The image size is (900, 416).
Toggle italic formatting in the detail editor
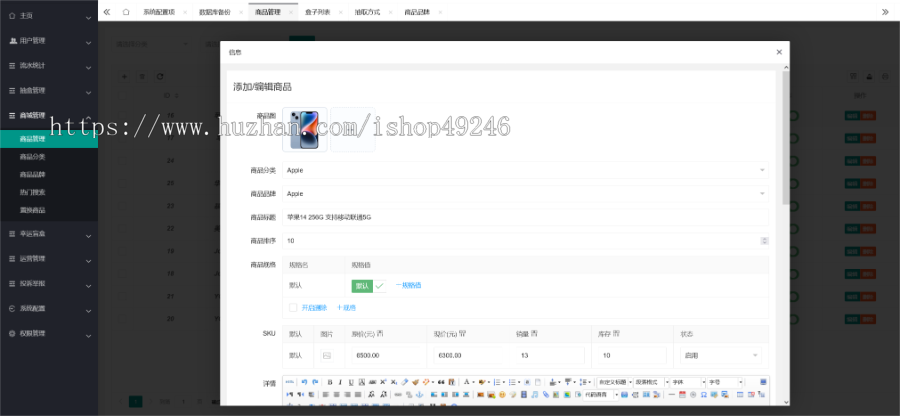(340, 382)
